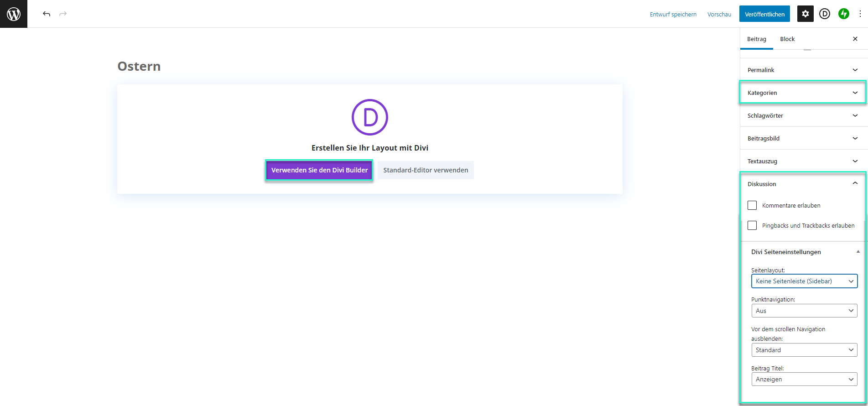Open the Seitenlayout dropdown
The width and height of the screenshot is (868, 406).
[804, 281]
